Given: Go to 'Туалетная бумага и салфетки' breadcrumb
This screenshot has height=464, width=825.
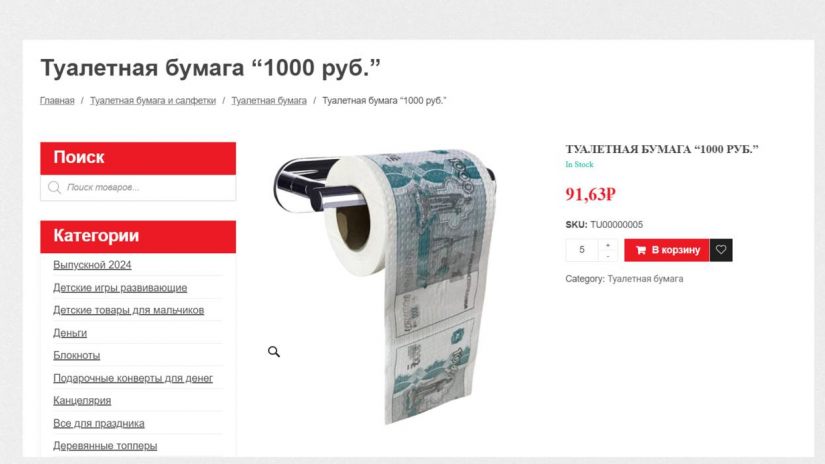Looking at the screenshot, I should (153, 100).
